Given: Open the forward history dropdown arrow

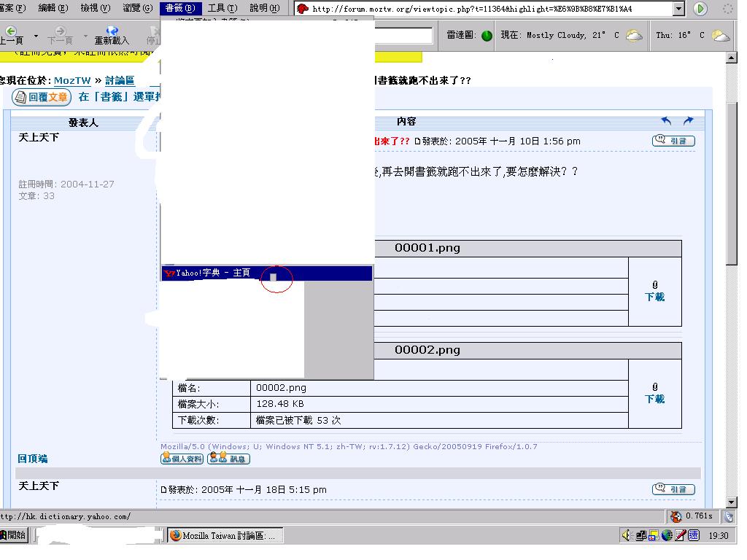Looking at the screenshot, I should coord(85,36).
